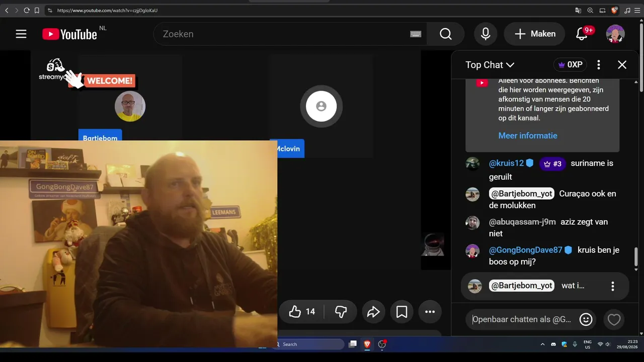Open the emoji picker in chat

pyautogui.click(x=586, y=319)
